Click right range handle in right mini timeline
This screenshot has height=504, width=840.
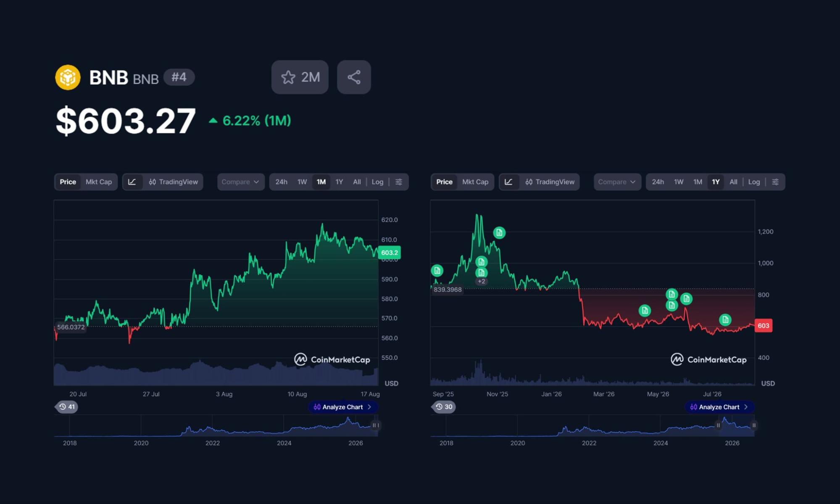(754, 425)
